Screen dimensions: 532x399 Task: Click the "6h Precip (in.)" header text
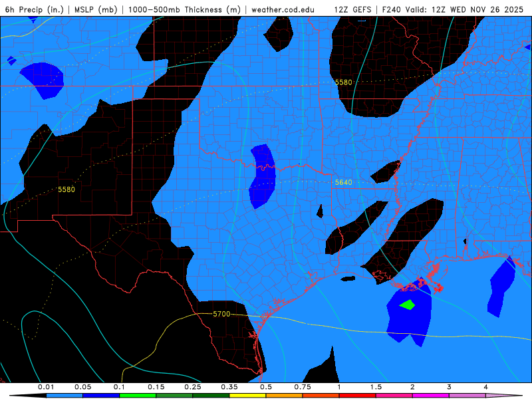[x=35, y=9]
